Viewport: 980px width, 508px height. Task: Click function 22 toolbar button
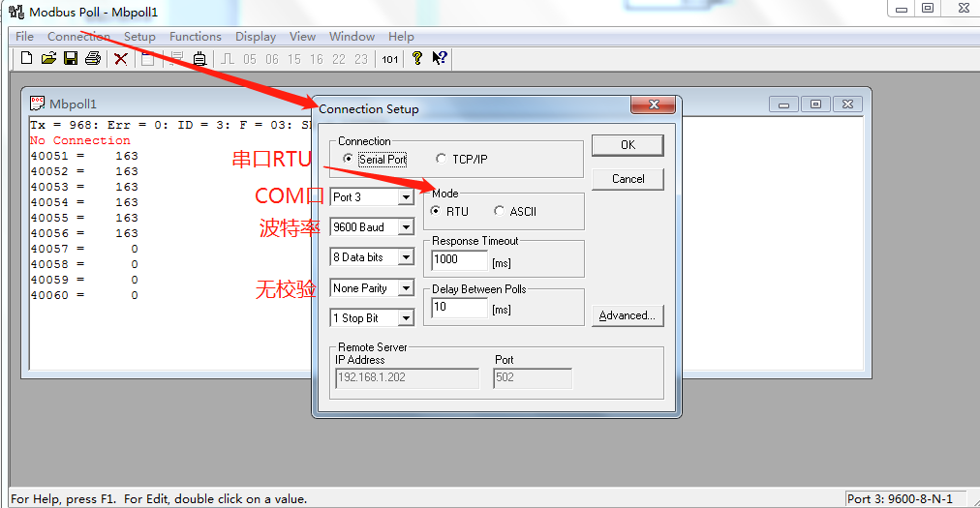tap(339, 59)
